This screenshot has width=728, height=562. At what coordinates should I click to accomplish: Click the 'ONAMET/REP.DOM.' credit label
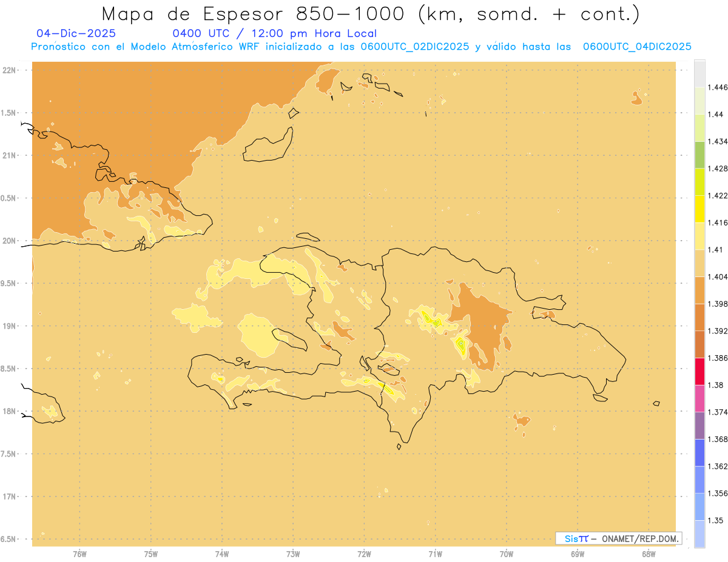(639, 538)
